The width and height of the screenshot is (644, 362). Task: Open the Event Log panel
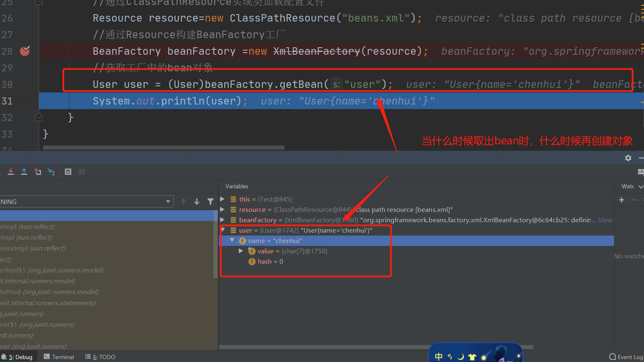(x=626, y=357)
